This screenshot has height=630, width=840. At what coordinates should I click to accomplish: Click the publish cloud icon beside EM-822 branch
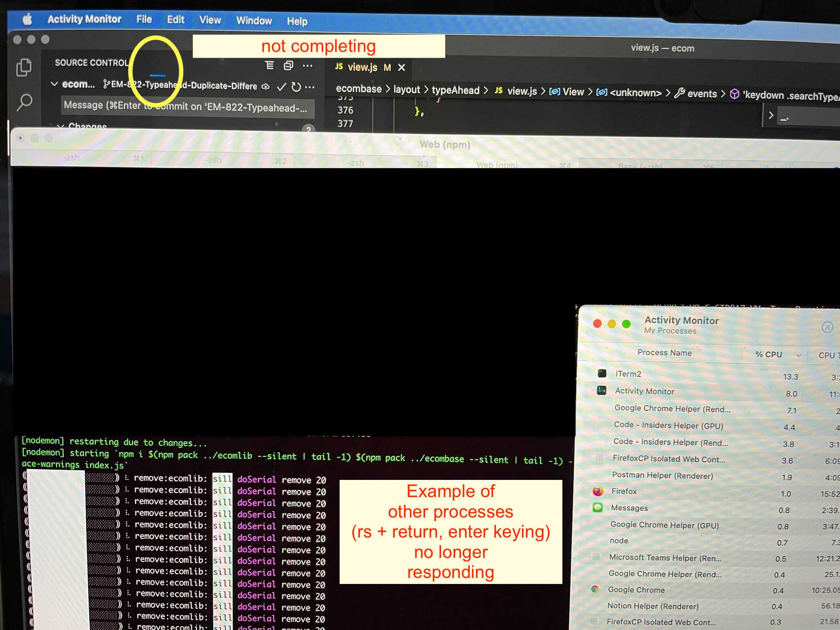pyautogui.click(x=266, y=86)
